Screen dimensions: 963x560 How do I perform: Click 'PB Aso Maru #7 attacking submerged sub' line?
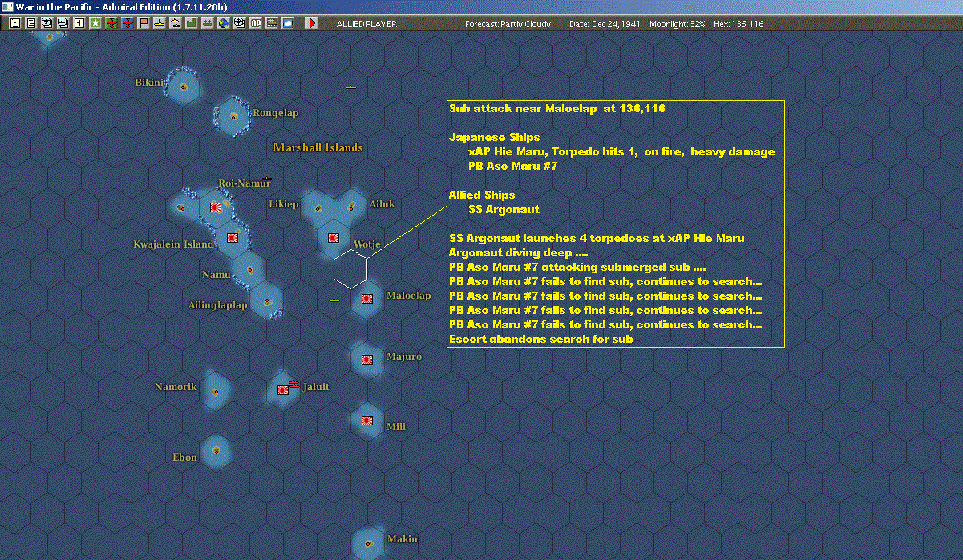[x=577, y=267]
